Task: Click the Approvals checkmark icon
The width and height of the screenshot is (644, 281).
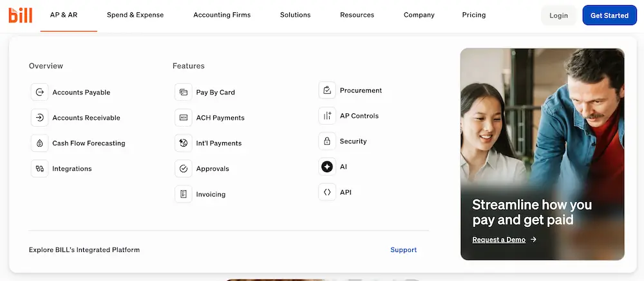Action: point(183,168)
